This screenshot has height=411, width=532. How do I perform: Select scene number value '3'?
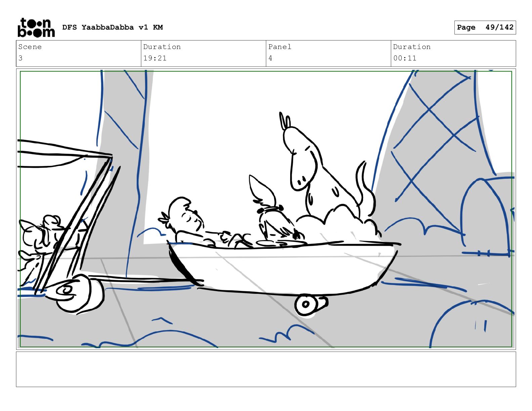(x=20, y=58)
